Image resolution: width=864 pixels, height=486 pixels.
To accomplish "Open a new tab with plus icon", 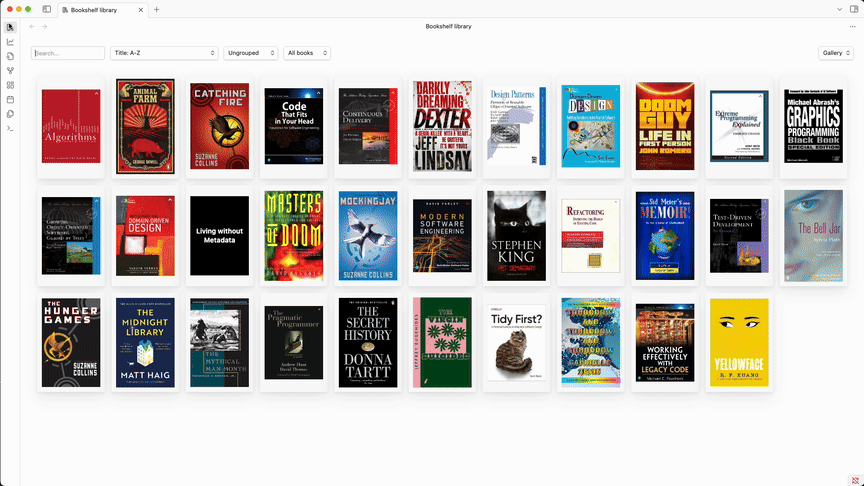I will pyautogui.click(x=156, y=9).
